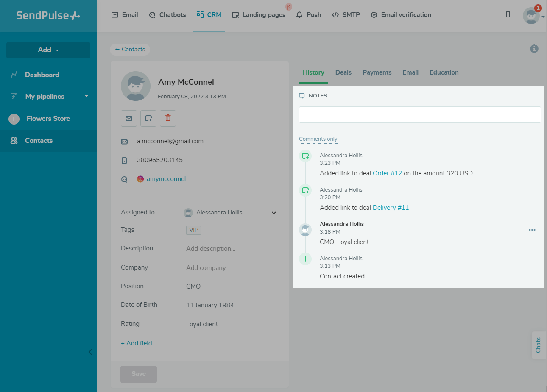Switch to the Deals tab
Image resolution: width=547 pixels, height=392 pixels.
tap(343, 72)
